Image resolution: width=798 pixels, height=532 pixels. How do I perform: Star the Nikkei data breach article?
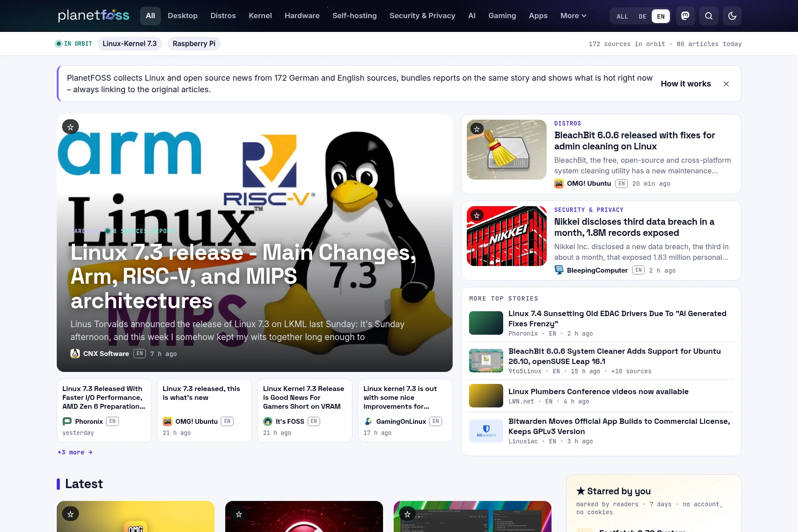pos(477,215)
